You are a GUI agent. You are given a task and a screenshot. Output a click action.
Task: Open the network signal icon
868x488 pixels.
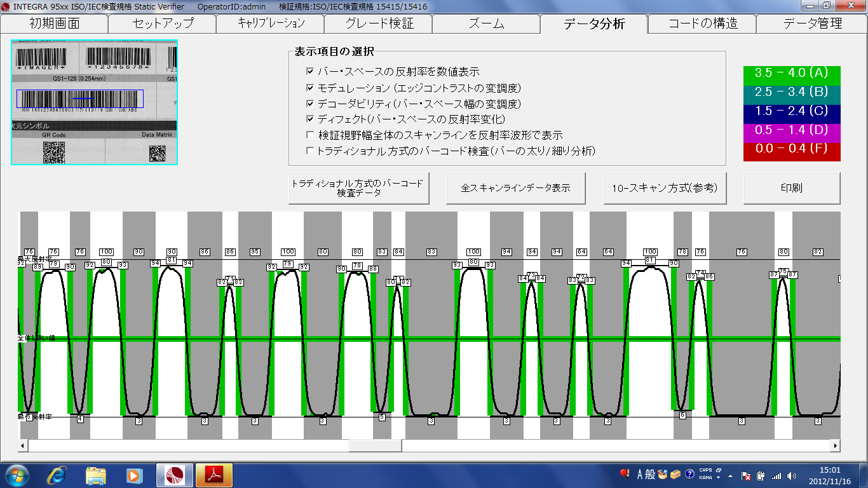(776, 475)
